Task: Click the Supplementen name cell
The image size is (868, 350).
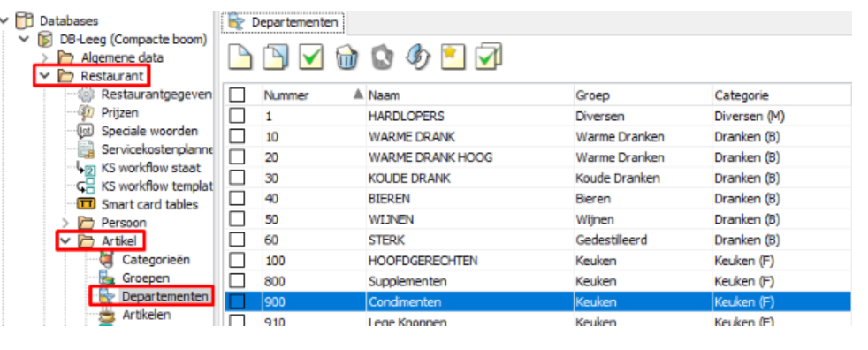Action: [470, 281]
